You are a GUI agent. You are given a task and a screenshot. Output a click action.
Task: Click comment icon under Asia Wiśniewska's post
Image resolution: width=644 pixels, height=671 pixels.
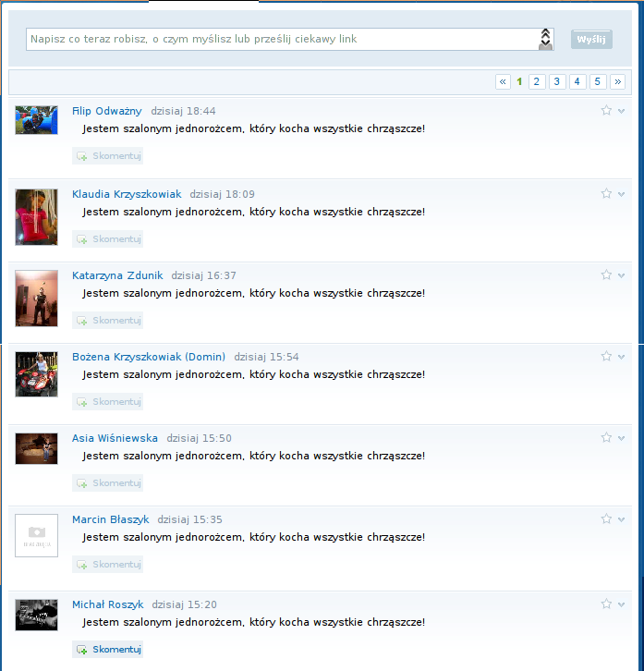pos(82,483)
